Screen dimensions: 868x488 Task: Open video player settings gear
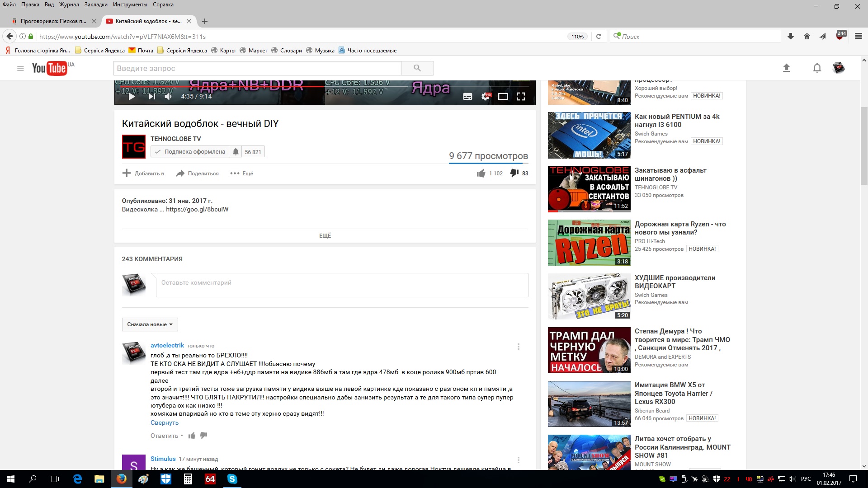pyautogui.click(x=486, y=96)
